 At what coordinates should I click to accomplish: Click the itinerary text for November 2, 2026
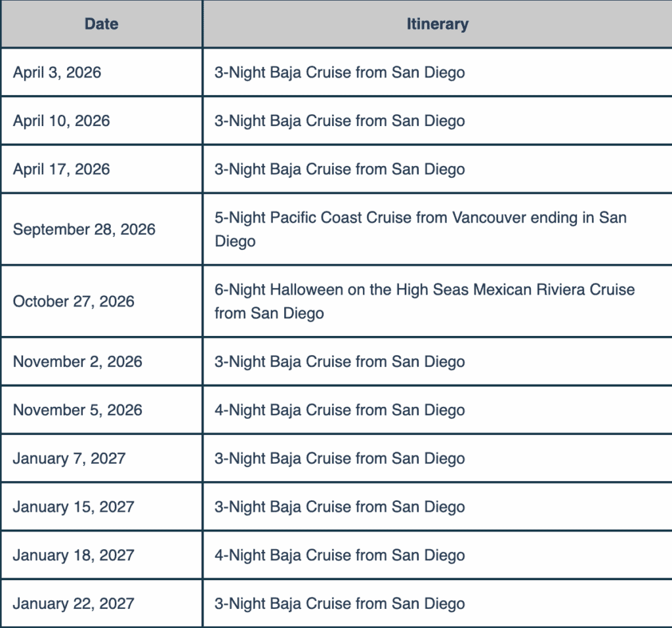(339, 362)
